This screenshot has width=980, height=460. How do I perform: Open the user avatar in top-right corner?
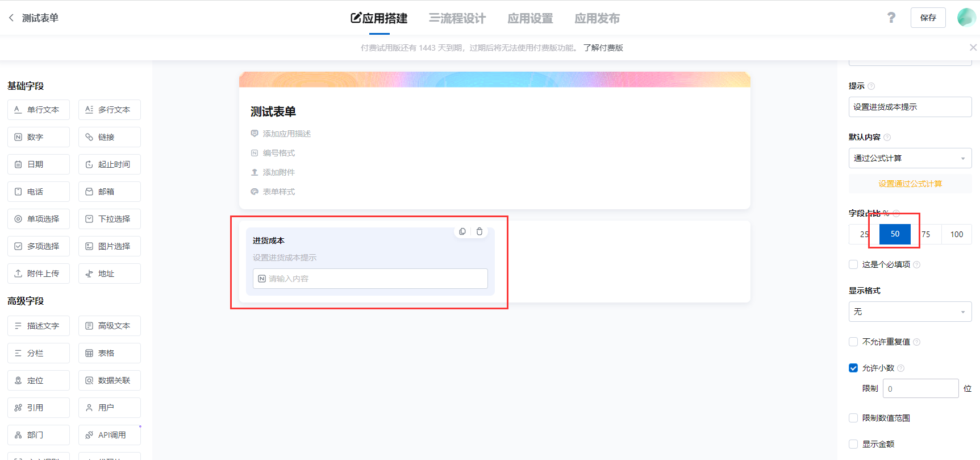click(966, 18)
